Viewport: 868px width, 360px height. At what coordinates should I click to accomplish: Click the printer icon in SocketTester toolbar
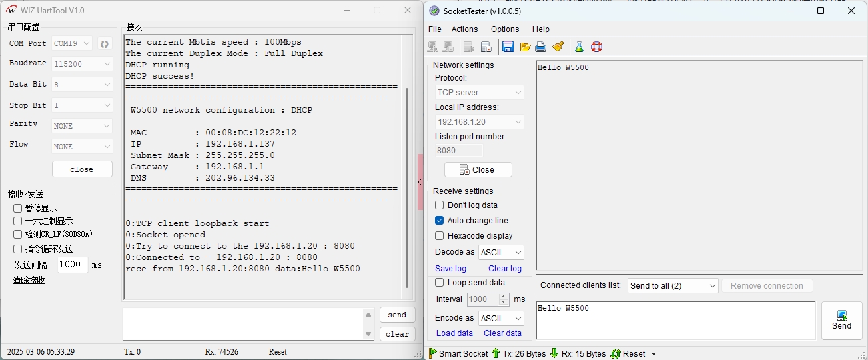541,47
